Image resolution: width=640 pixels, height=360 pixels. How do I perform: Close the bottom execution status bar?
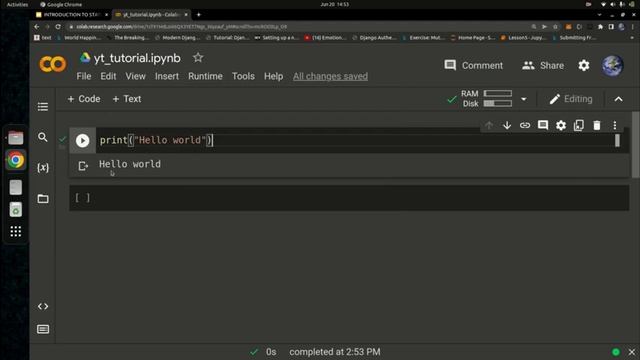[631, 352]
